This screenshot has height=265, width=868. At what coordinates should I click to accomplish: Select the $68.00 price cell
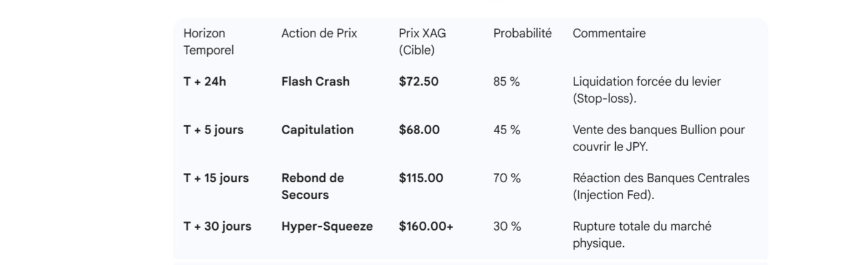(419, 130)
